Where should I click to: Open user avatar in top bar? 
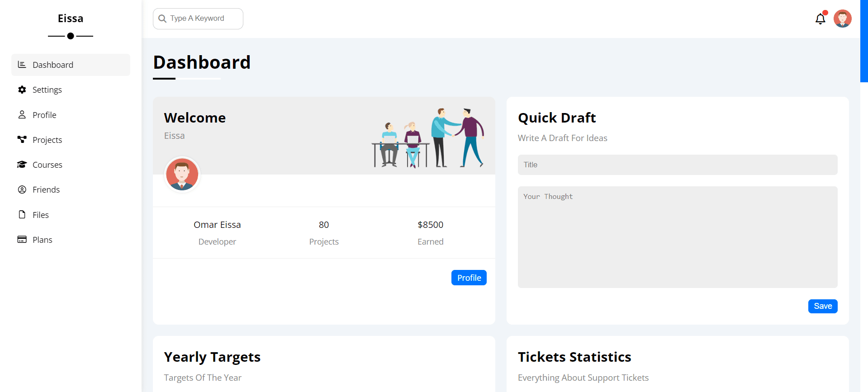tap(842, 19)
